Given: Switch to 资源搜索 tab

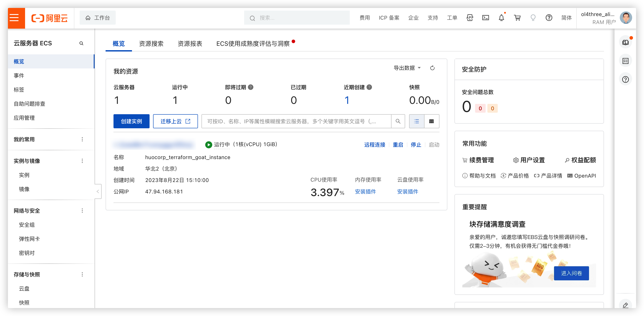Looking at the screenshot, I should click(151, 44).
